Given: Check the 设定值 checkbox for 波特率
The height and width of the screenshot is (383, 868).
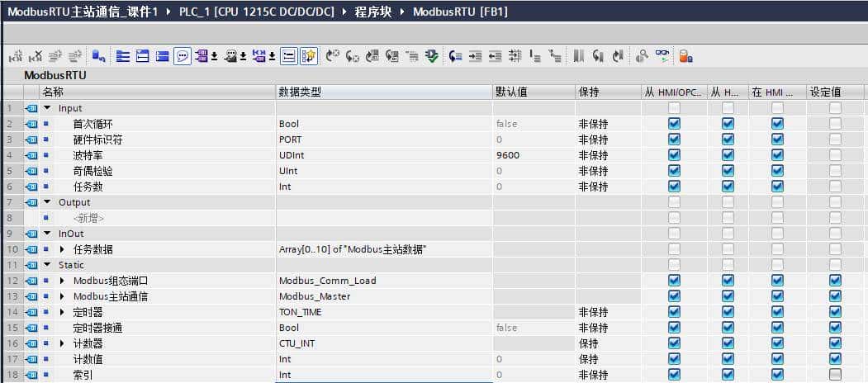Looking at the screenshot, I should (x=835, y=155).
